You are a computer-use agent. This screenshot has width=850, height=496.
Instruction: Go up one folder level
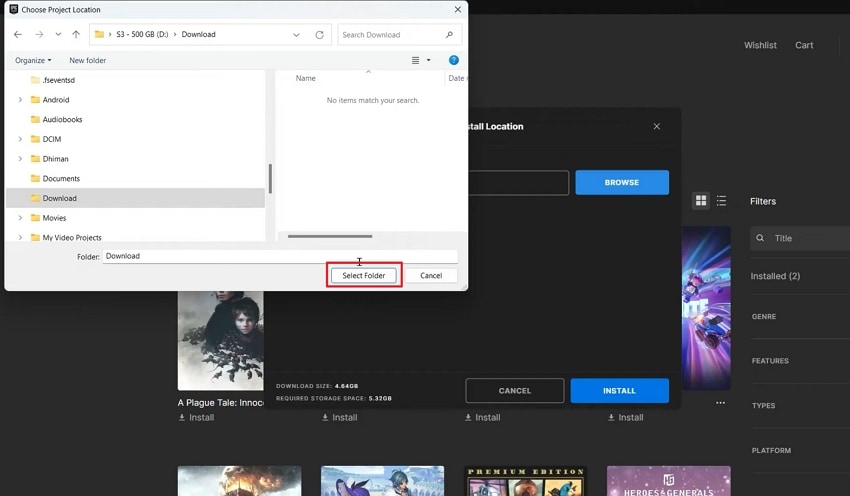(76, 34)
